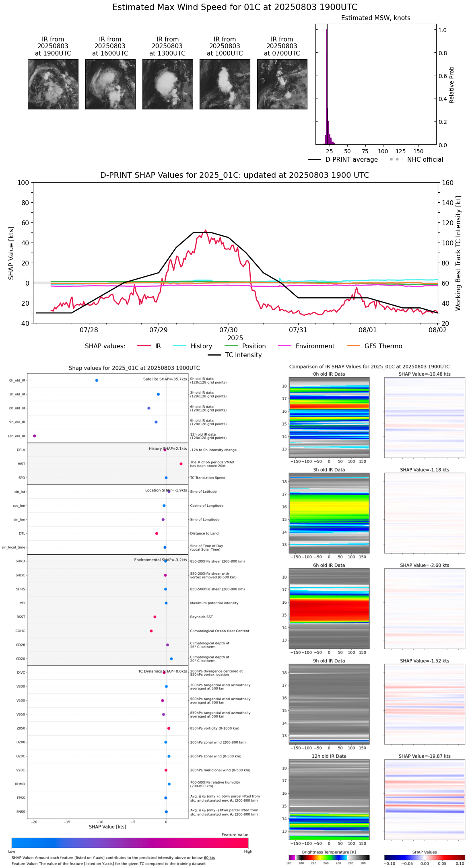
Task: Click the 0h_old_IR SHAP dot
Action: [97, 380]
